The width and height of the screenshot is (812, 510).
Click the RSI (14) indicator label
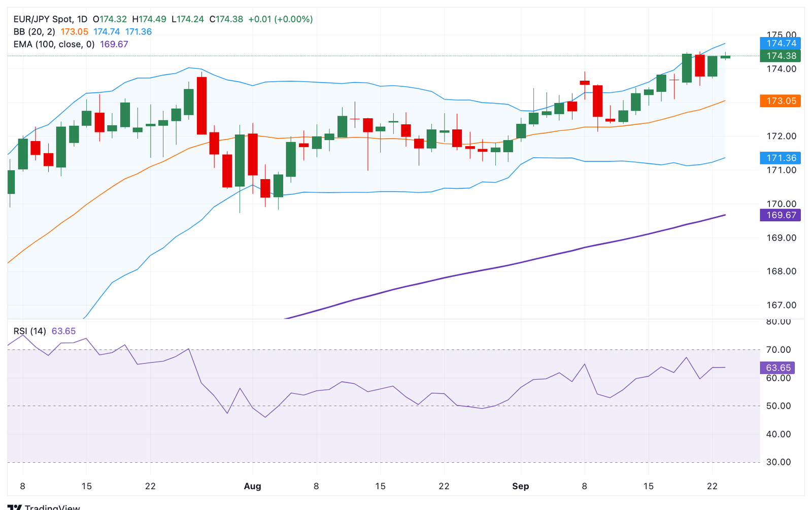29,331
